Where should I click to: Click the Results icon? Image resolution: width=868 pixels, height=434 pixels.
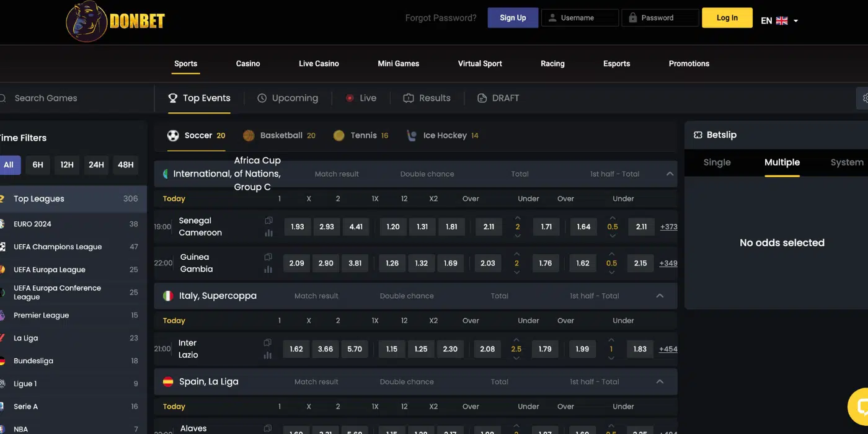(x=409, y=98)
